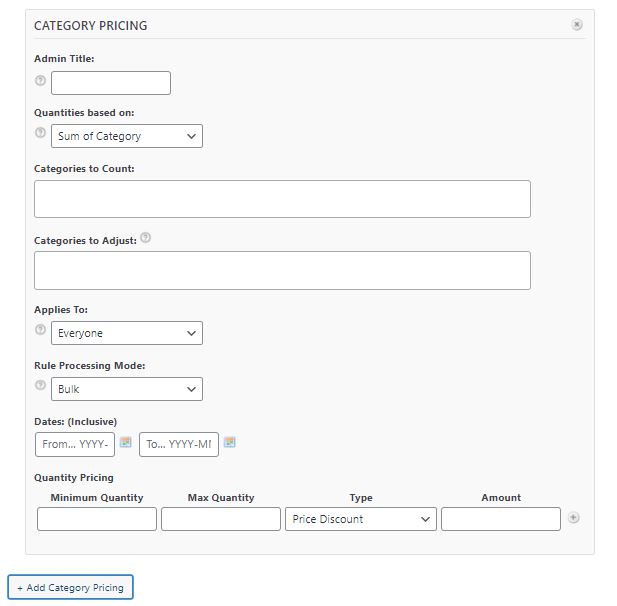Open the From date calendar picker

pos(126,442)
